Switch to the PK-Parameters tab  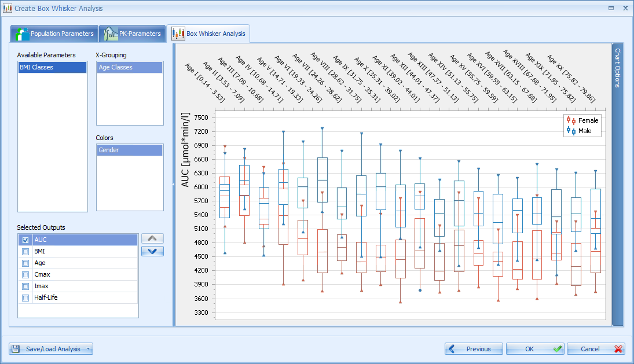coord(133,34)
